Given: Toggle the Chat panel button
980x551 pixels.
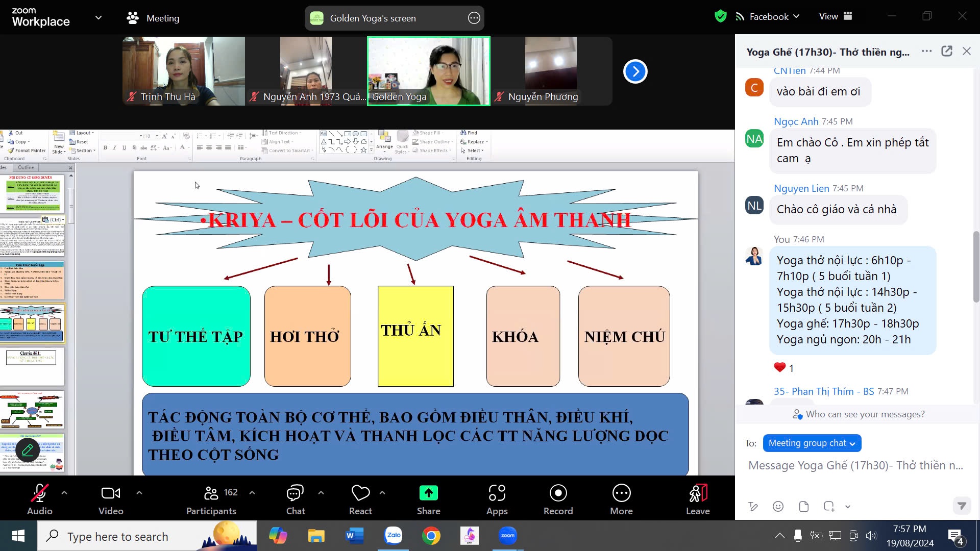Looking at the screenshot, I should [295, 499].
